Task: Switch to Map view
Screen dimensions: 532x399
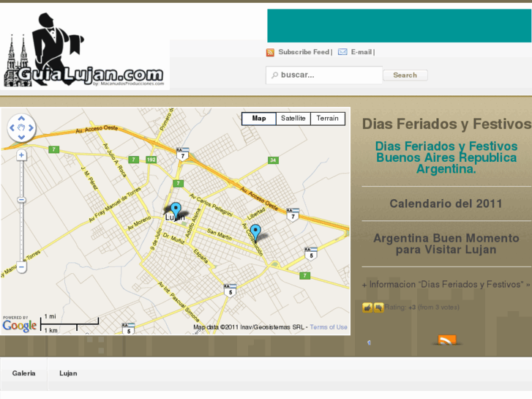Action: coord(259,119)
